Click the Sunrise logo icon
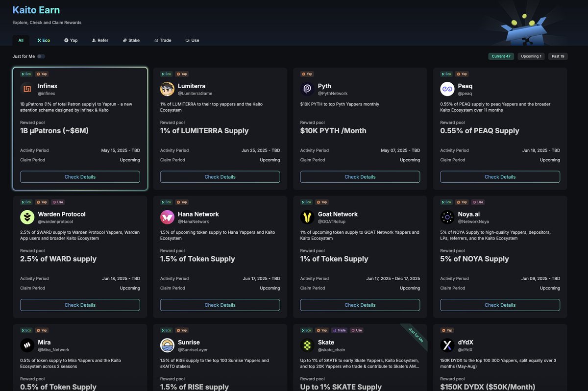Viewport: 588px width, 391px height. click(167, 345)
